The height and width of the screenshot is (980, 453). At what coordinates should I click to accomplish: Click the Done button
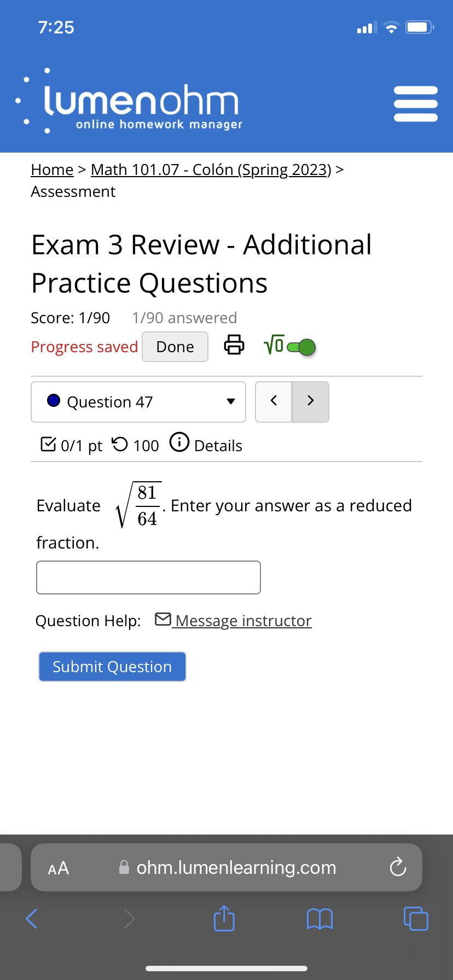(x=175, y=346)
